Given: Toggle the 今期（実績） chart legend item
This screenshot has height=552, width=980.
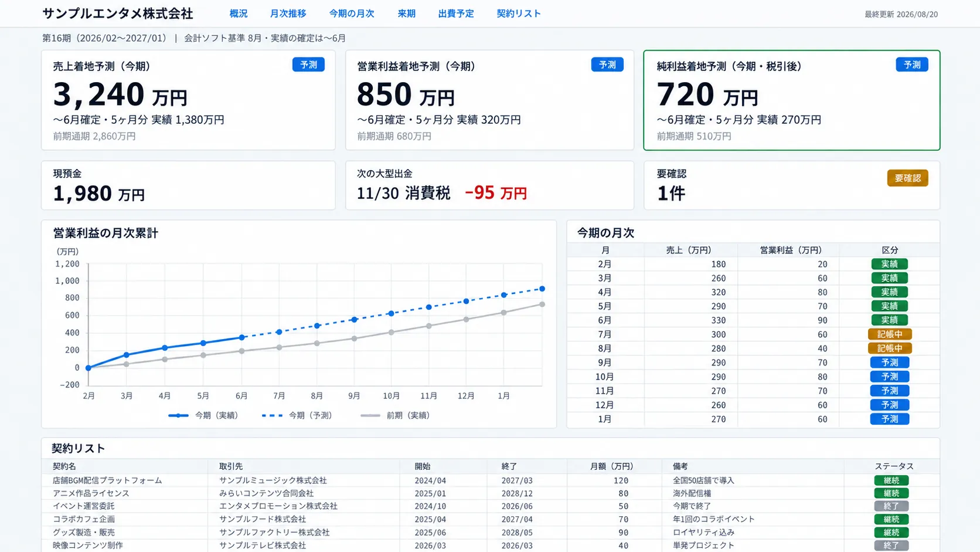Looking at the screenshot, I should point(203,415).
